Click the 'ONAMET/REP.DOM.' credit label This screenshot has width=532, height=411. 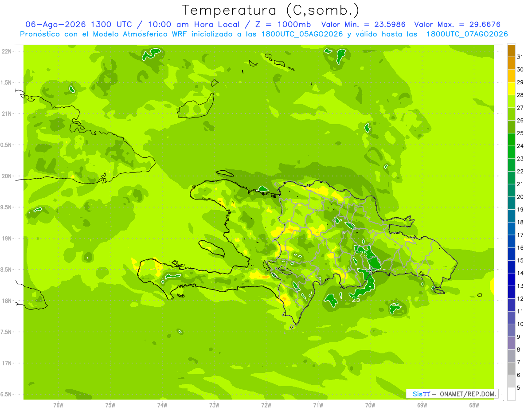point(468,394)
